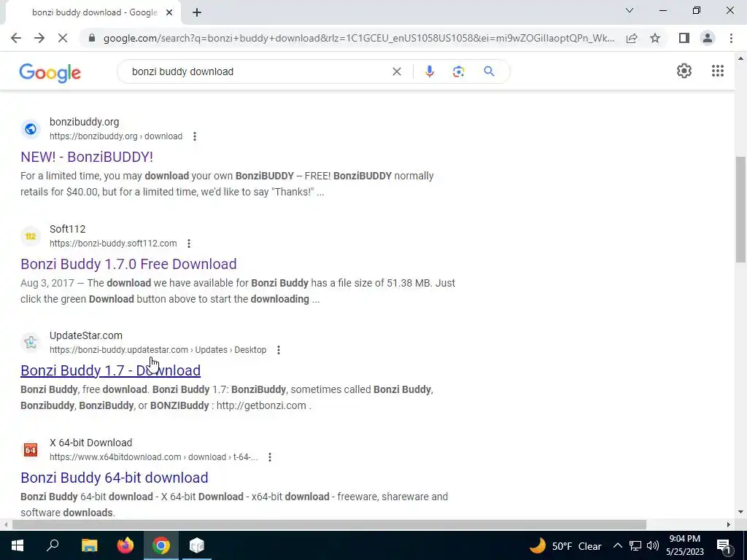View site information lock icon

[92, 38]
